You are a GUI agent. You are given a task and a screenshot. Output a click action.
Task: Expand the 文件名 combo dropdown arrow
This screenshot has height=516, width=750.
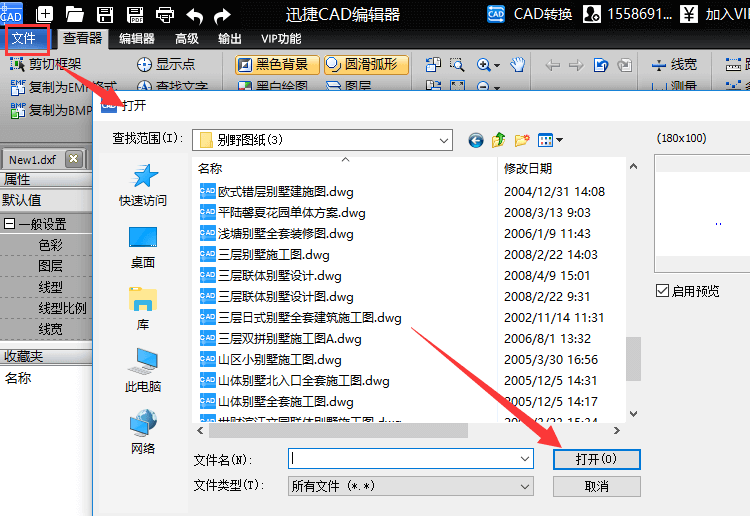click(525, 459)
